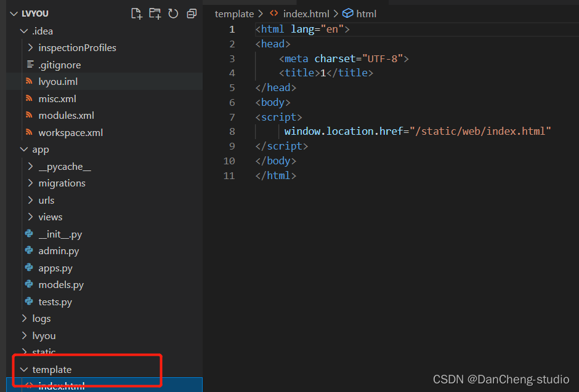Open misc.xml in the explorer
Screen dimensions: 579x392
[57, 99]
